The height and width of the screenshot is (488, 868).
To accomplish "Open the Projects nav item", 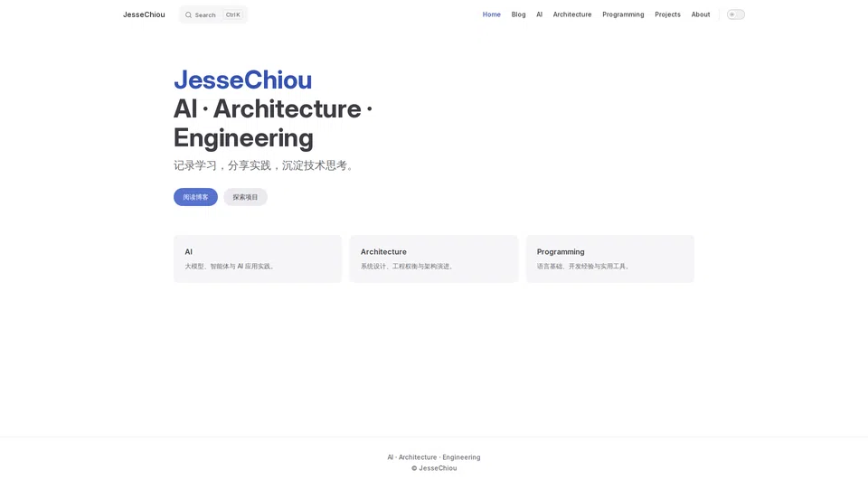I will (x=667, y=14).
